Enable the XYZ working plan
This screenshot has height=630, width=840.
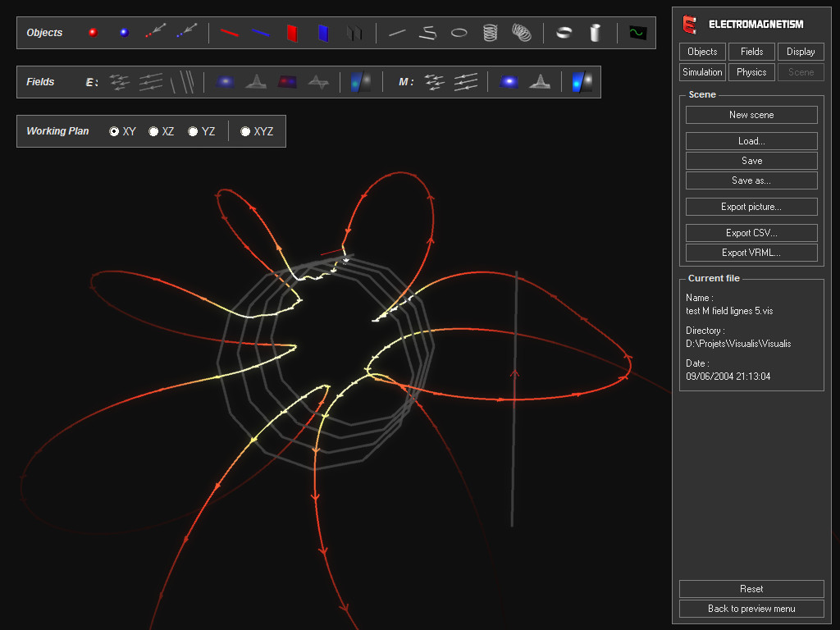click(x=245, y=130)
